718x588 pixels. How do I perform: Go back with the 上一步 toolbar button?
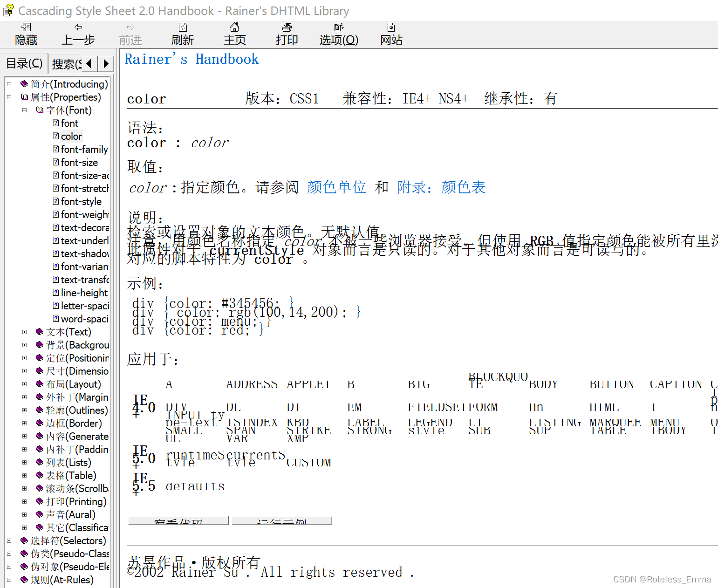click(x=78, y=34)
